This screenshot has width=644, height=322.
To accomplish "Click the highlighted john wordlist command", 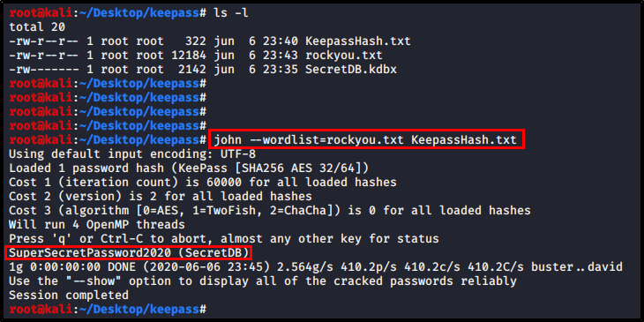I will coord(366,140).
